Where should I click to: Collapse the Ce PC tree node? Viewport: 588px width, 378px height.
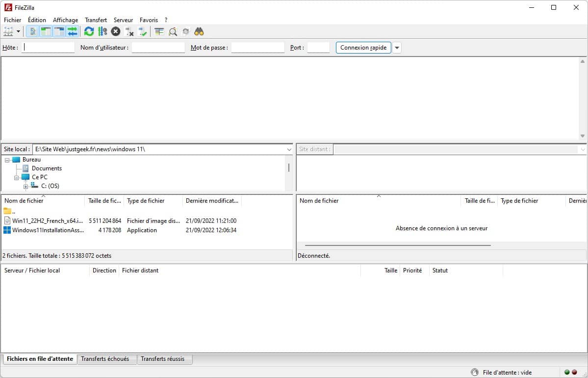(x=17, y=178)
